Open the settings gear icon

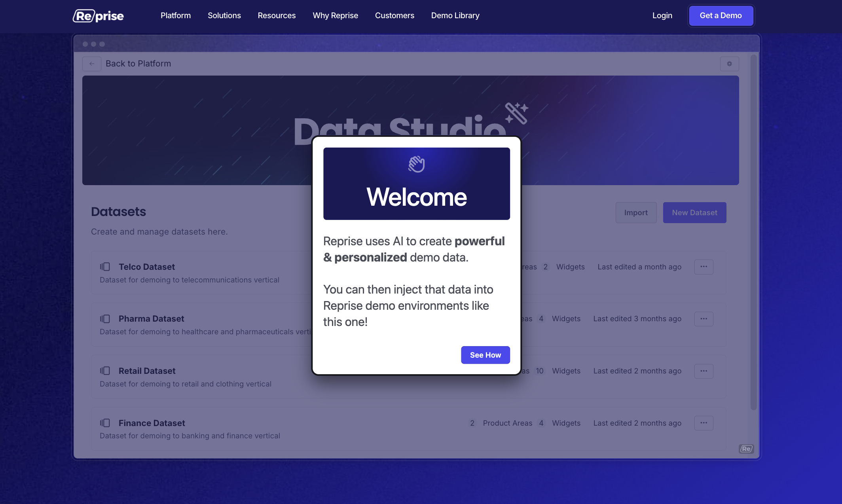(729, 64)
